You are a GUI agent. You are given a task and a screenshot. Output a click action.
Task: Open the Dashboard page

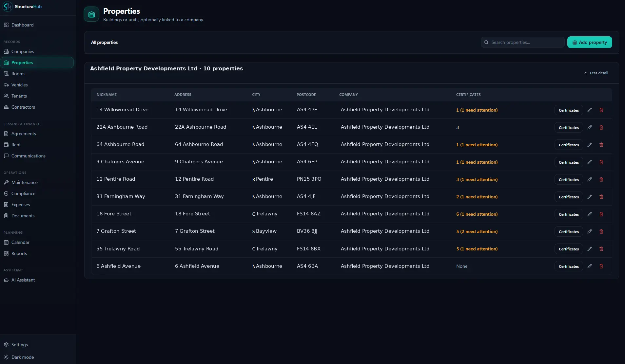click(x=37, y=25)
